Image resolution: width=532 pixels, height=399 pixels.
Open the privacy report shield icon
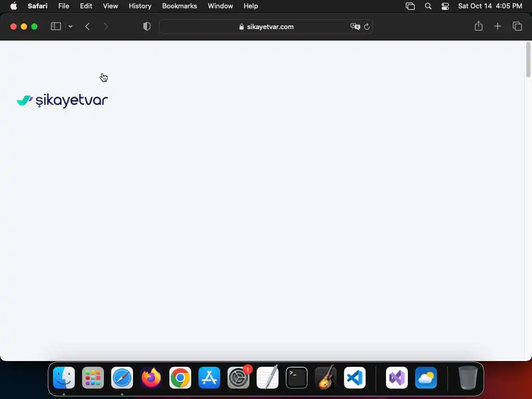[x=147, y=26]
